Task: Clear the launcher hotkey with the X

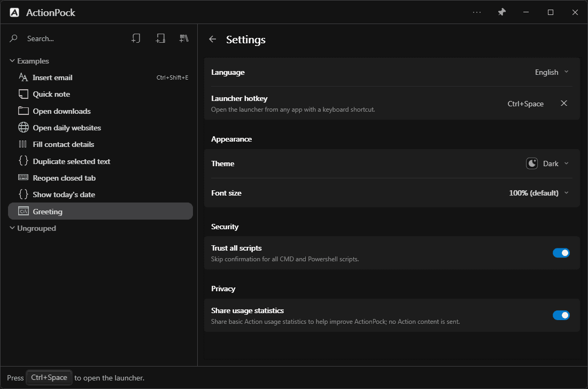Action: click(563, 103)
